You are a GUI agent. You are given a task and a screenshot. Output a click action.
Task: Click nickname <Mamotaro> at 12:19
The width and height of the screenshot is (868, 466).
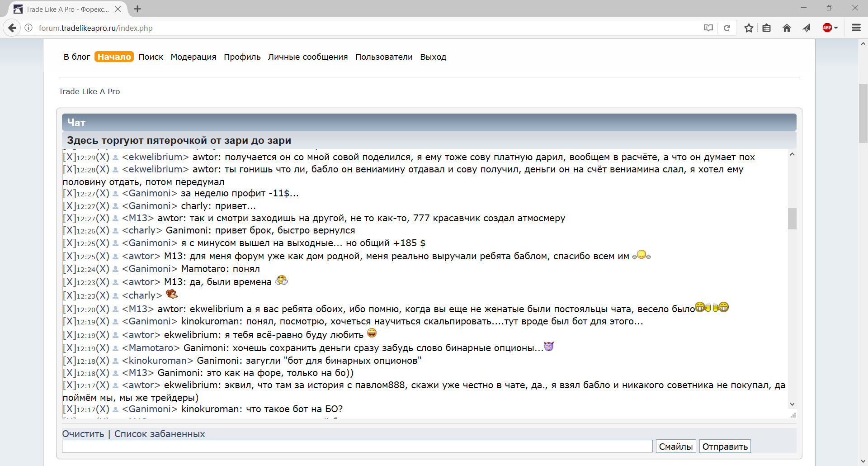point(151,348)
